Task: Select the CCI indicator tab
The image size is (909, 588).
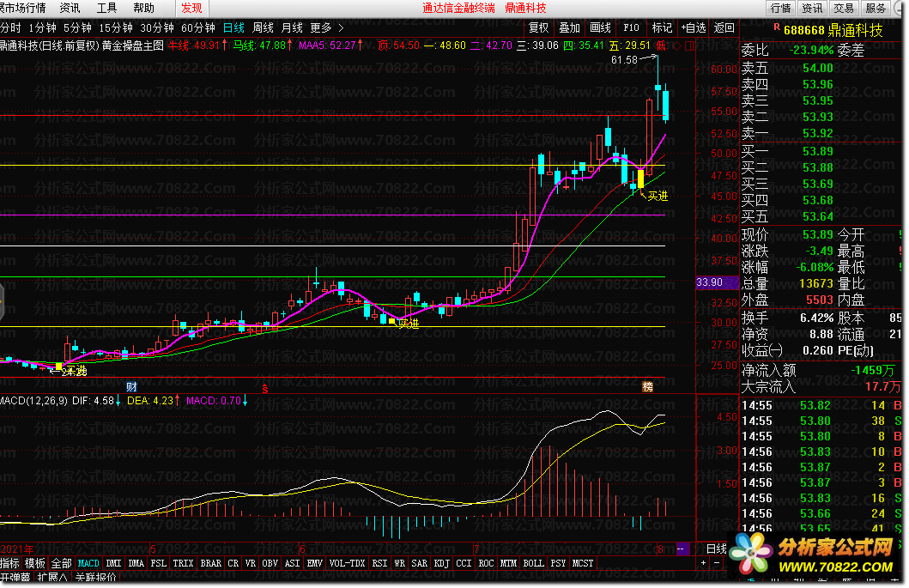Action: 464,563
